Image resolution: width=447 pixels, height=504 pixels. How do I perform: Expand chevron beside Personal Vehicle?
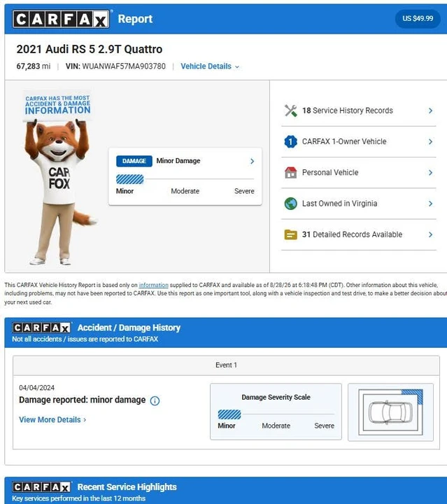(x=430, y=173)
